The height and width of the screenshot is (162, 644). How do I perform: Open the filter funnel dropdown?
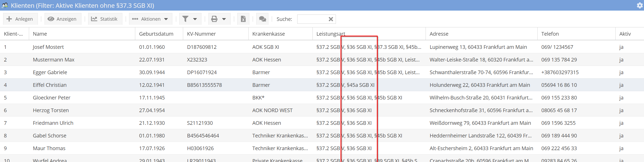coord(190,19)
